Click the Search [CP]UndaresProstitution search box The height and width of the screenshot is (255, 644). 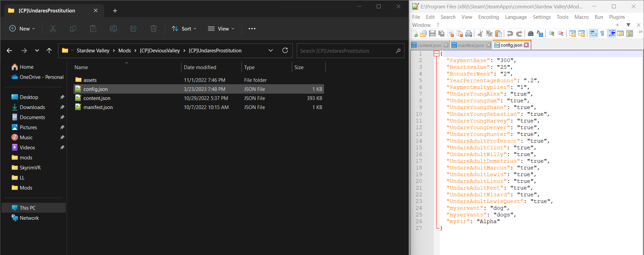pyautogui.click(x=351, y=51)
